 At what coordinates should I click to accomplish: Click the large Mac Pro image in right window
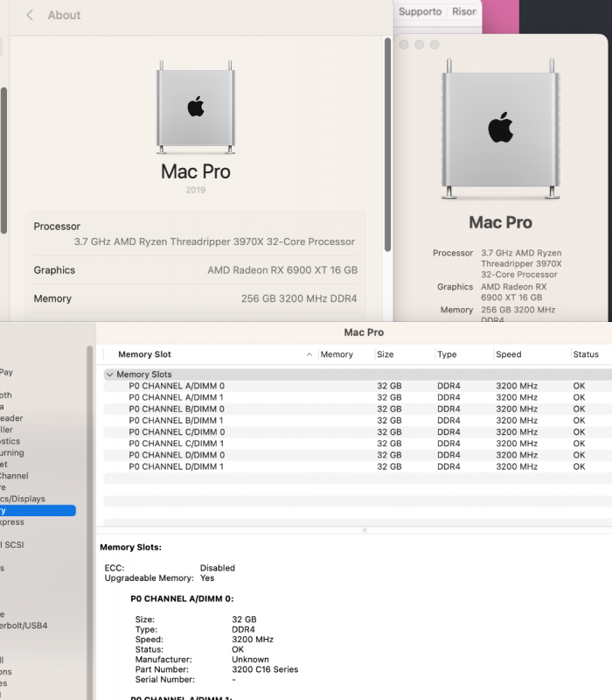(500, 128)
